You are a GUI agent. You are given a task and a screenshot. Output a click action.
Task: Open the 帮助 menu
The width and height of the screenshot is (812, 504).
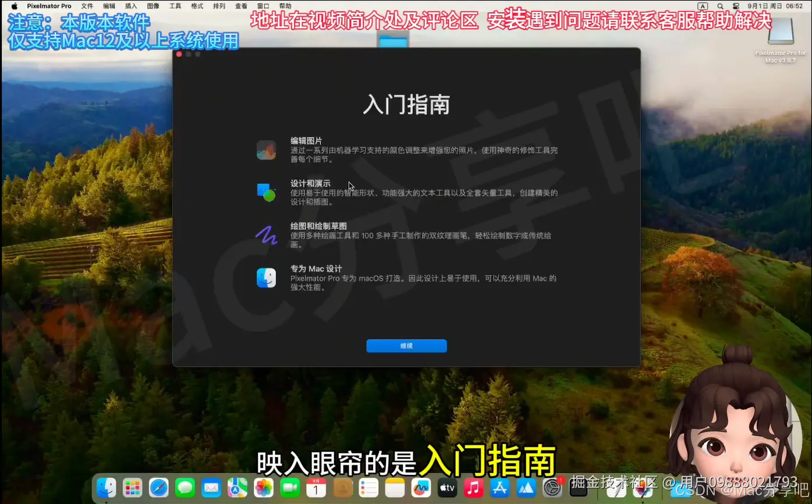(284, 6)
